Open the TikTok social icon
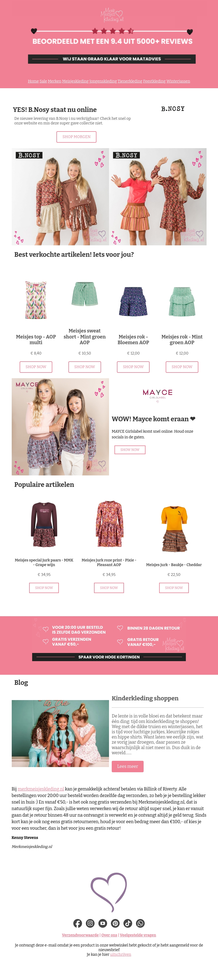This screenshot has width=218, height=980. click(x=128, y=923)
